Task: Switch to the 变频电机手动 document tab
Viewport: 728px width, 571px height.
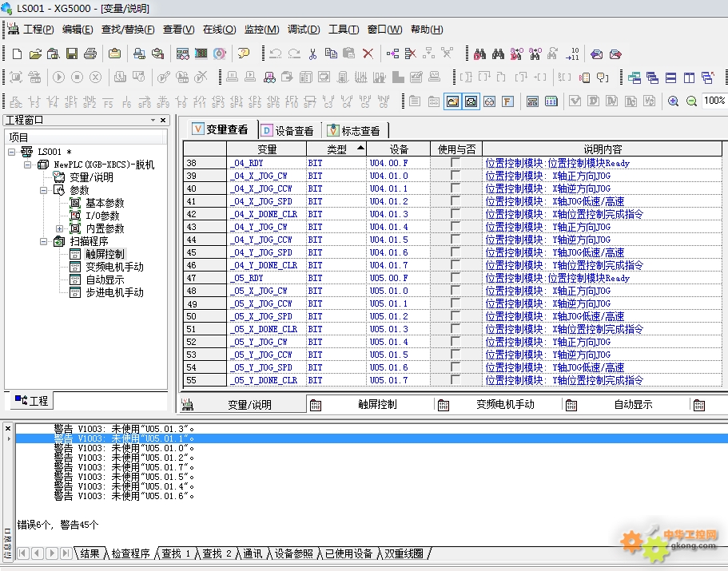Action: (x=498, y=404)
